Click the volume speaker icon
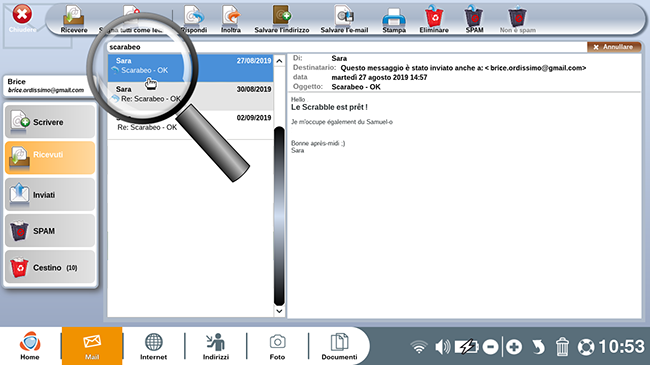This screenshot has width=650, height=365. coord(443,347)
